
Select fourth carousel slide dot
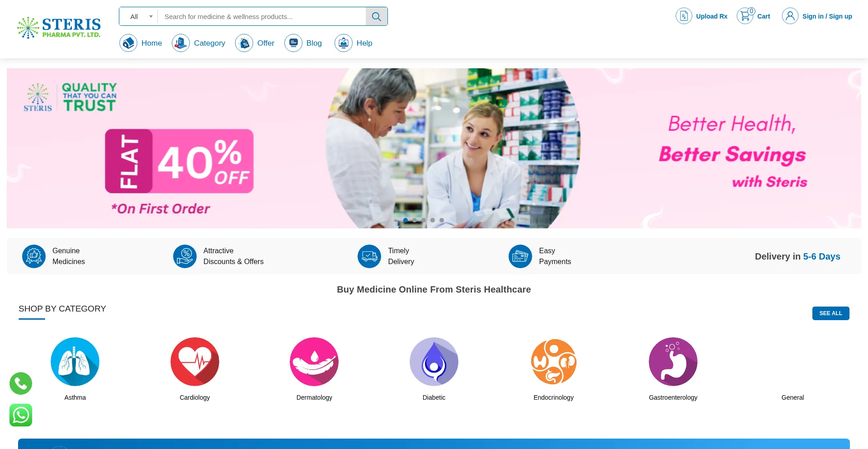pyautogui.click(x=433, y=220)
